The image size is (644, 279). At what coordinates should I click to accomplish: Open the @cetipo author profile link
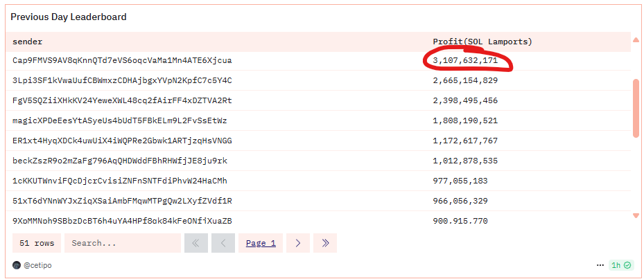(37, 265)
